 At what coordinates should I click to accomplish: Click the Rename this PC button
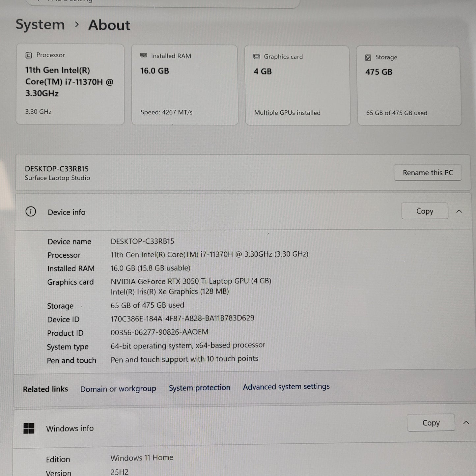428,173
